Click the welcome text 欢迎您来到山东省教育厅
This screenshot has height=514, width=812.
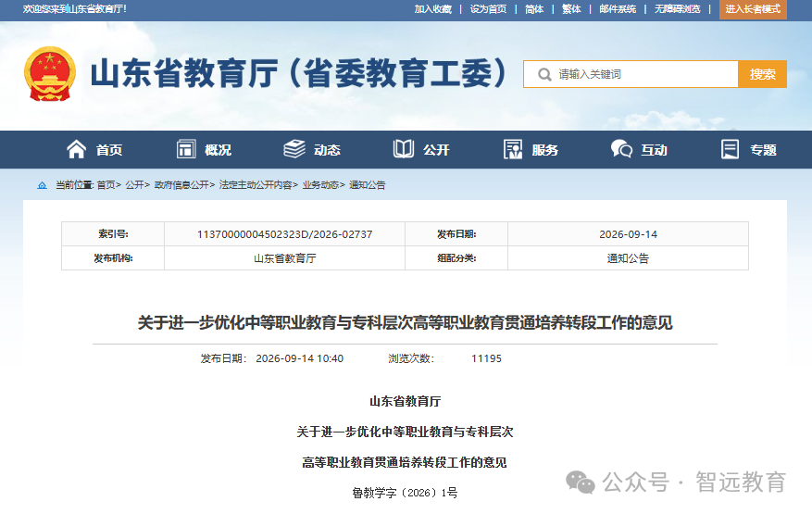pyautogui.click(x=75, y=9)
